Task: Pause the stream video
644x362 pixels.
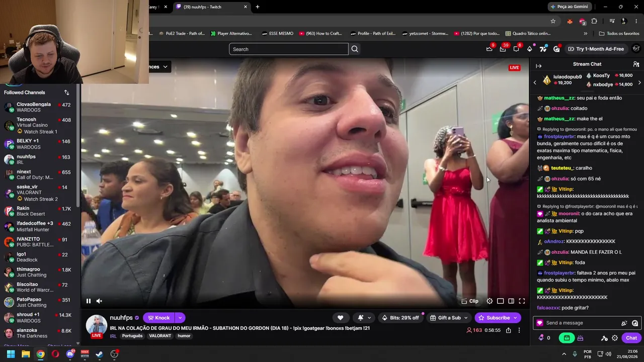Action: coord(89,301)
